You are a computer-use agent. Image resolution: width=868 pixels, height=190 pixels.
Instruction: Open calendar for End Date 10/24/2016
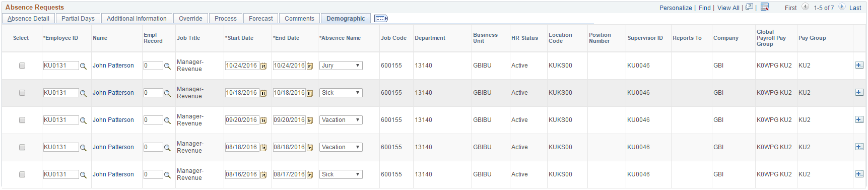pyautogui.click(x=310, y=66)
